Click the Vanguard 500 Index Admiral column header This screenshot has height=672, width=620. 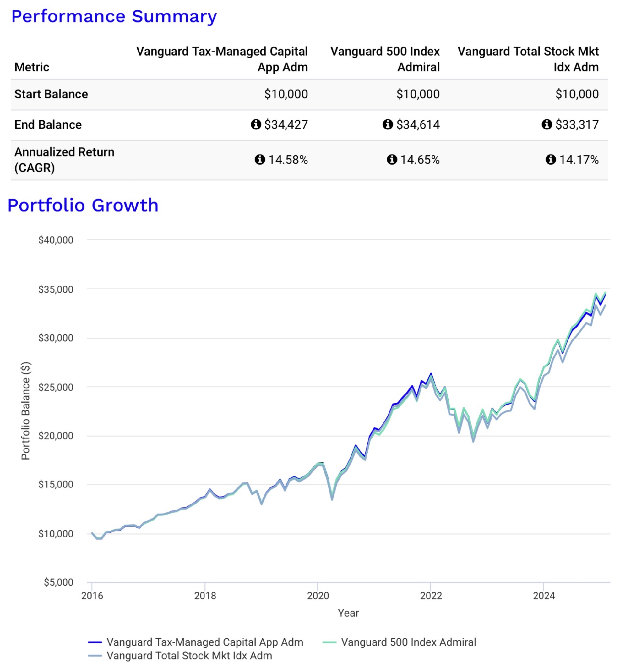click(x=385, y=59)
